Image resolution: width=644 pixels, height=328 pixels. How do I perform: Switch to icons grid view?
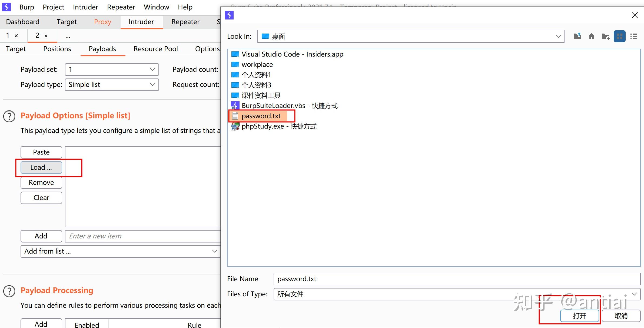click(x=619, y=36)
